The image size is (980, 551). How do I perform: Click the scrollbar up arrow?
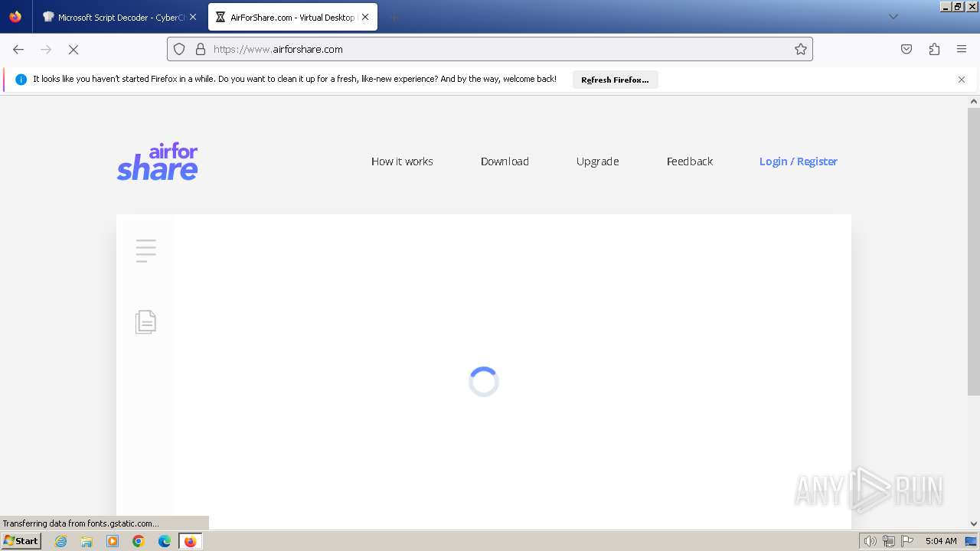(974, 101)
